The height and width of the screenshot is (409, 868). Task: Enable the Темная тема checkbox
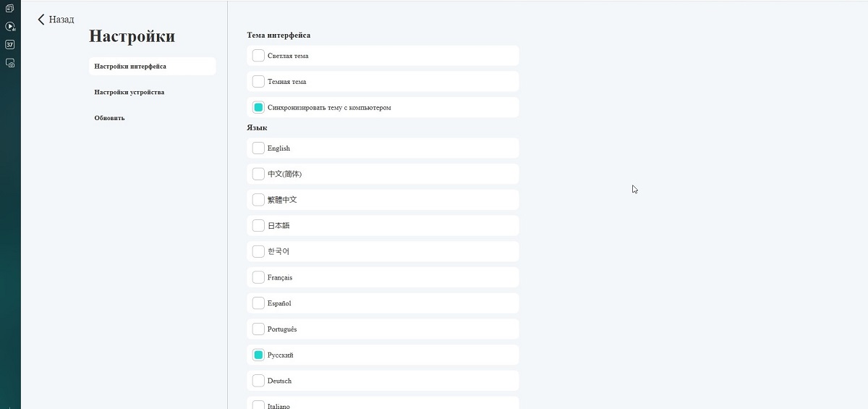pyautogui.click(x=258, y=82)
